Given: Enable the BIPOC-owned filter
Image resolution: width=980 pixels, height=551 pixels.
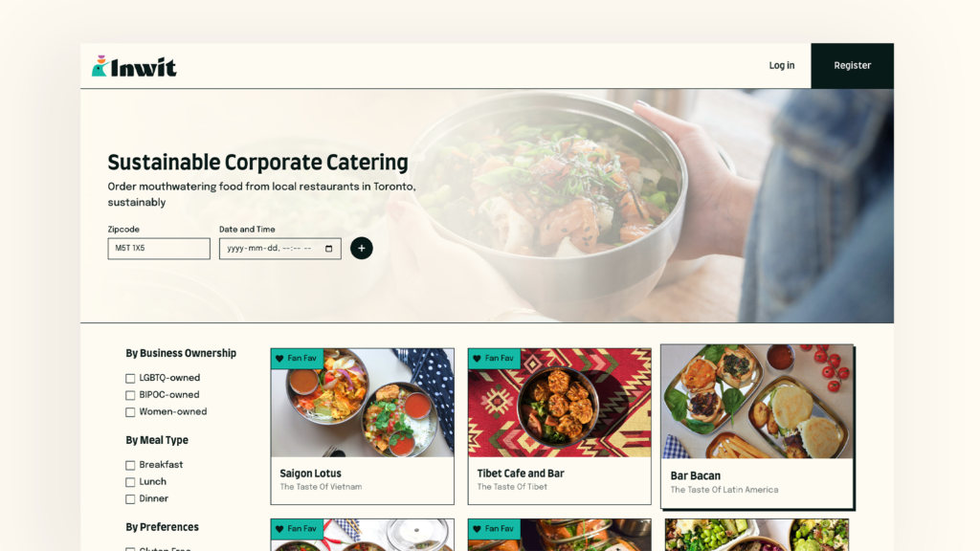Looking at the screenshot, I should [x=130, y=395].
